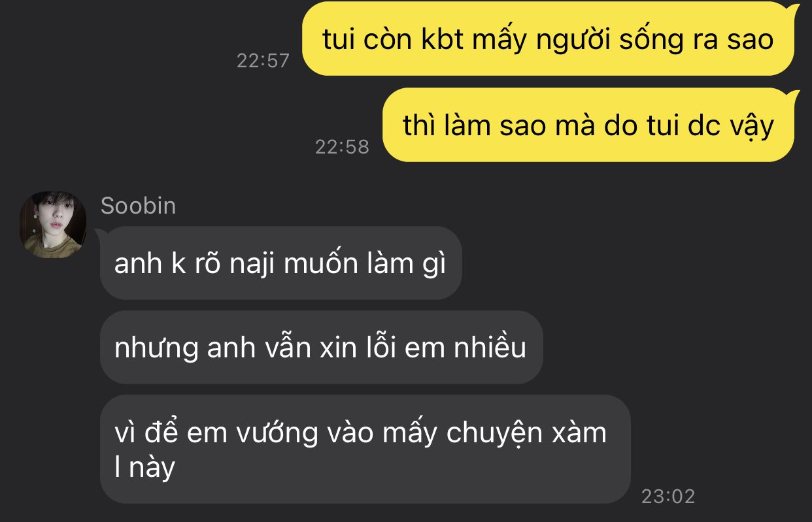The height and width of the screenshot is (522, 812).
Task: Open Soobin's profile picture avatar
Action: tap(52, 224)
